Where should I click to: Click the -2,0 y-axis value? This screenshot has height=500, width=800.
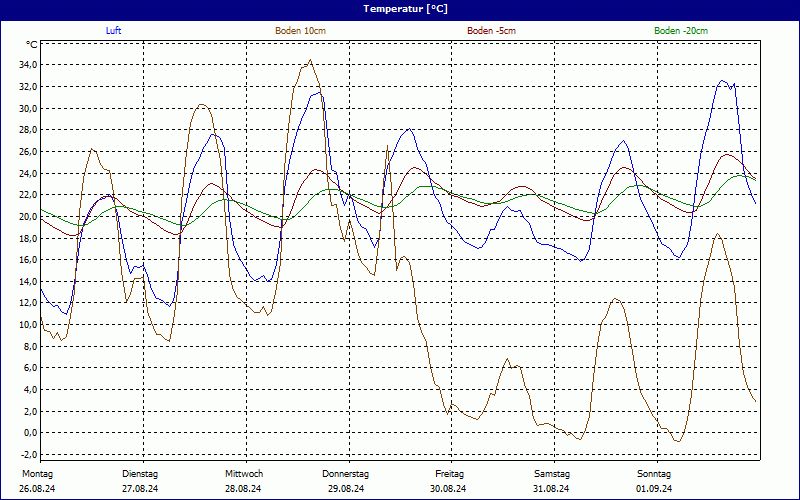(x=30, y=455)
